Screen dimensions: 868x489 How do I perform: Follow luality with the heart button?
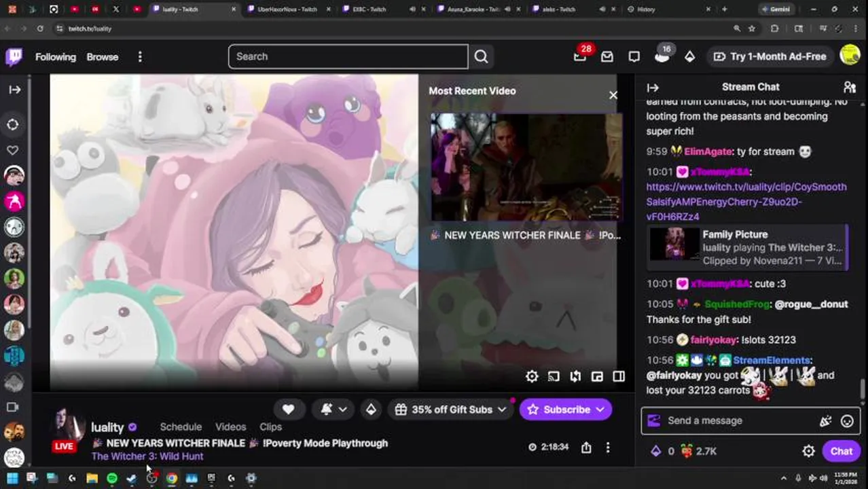tap(288, 410)
